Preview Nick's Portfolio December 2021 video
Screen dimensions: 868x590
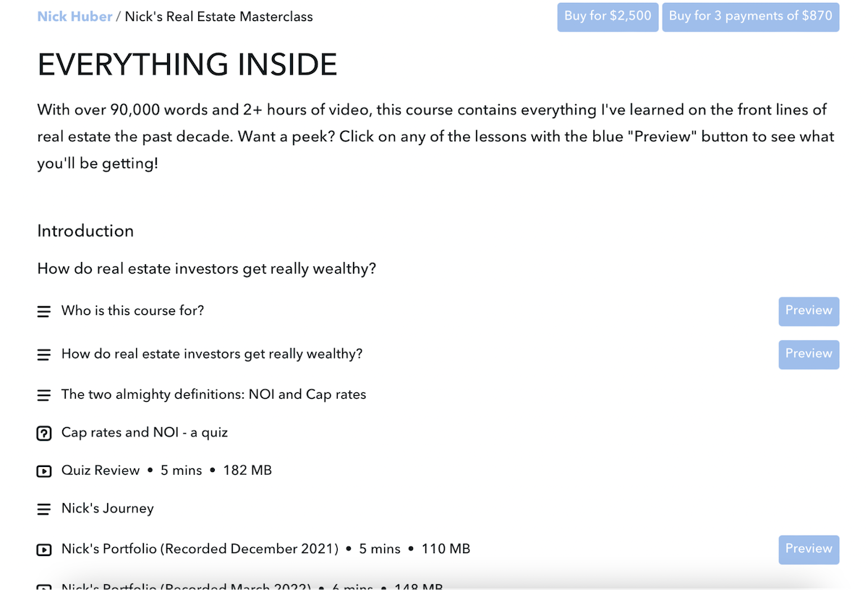pyautogui.click(x=809, y=549)
